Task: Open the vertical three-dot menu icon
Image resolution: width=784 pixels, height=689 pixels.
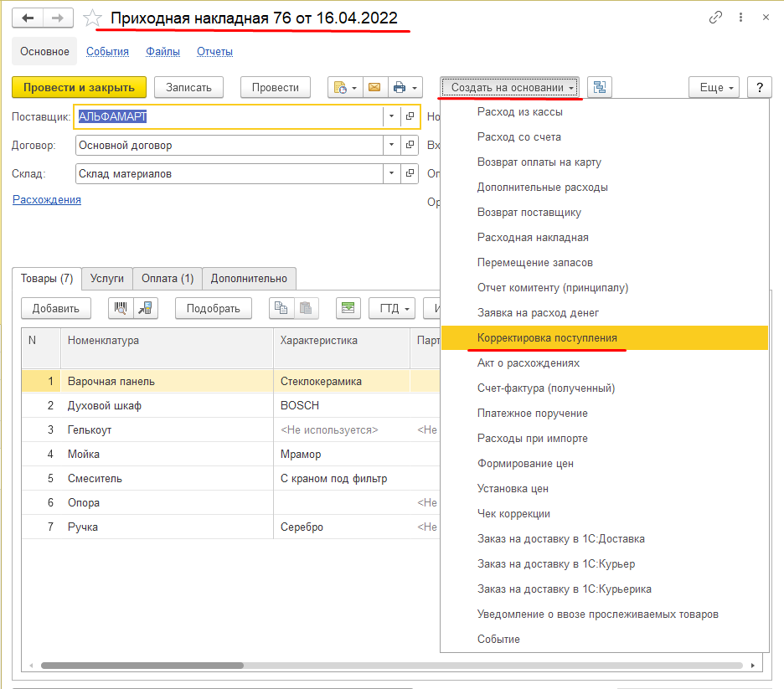Action: tap(740, 18)
